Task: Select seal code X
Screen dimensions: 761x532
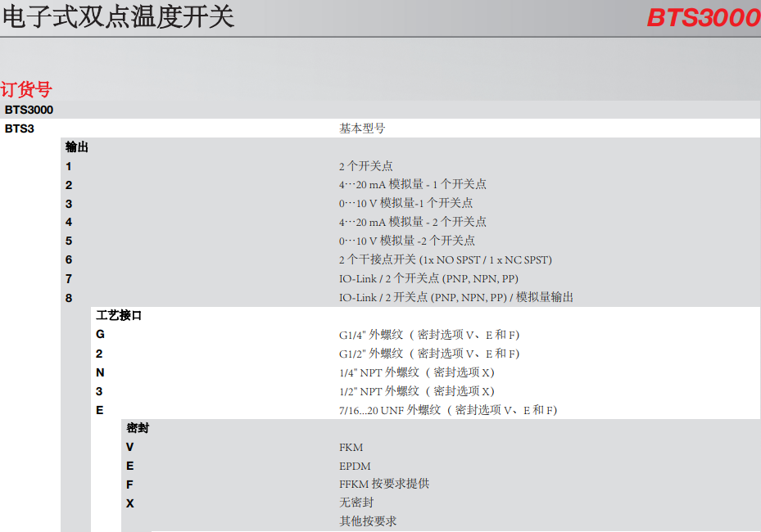Action: pyautogui.click(x=130, y=504)
